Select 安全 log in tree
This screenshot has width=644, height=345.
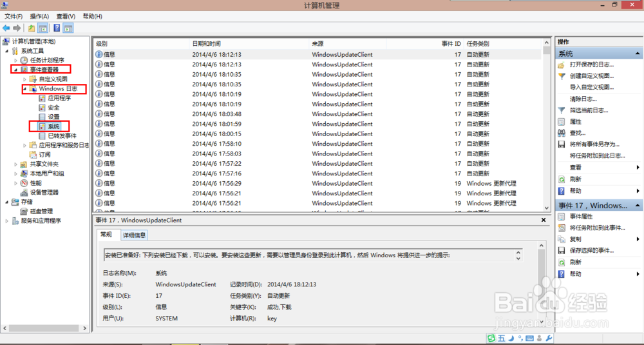[53, 107]
